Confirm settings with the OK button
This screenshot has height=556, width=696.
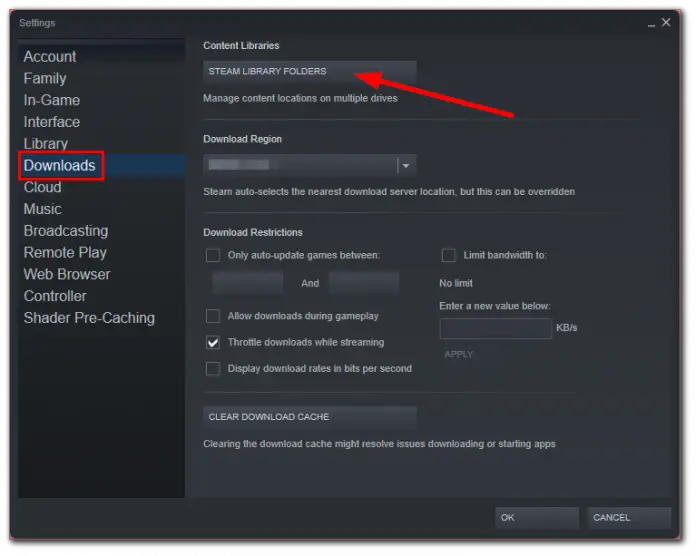point(537,517)
